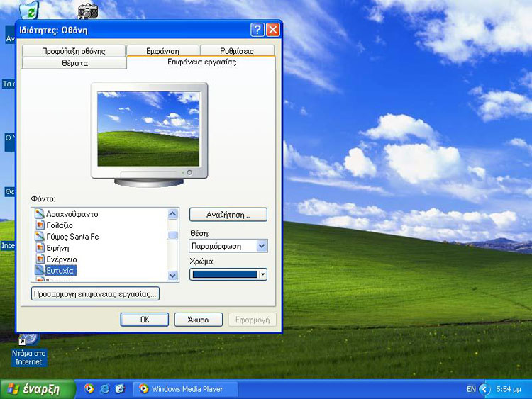Open the Recycle Bin desktop icon

coord(30,10)
